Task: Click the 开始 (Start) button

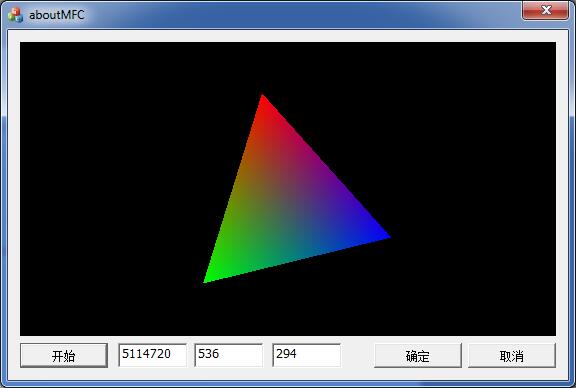Action: (64, 356)
